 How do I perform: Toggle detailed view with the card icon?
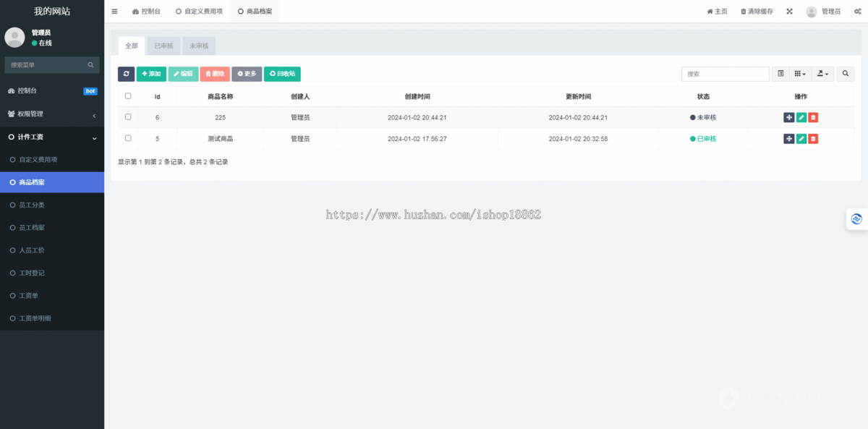(x=780, y=74)
